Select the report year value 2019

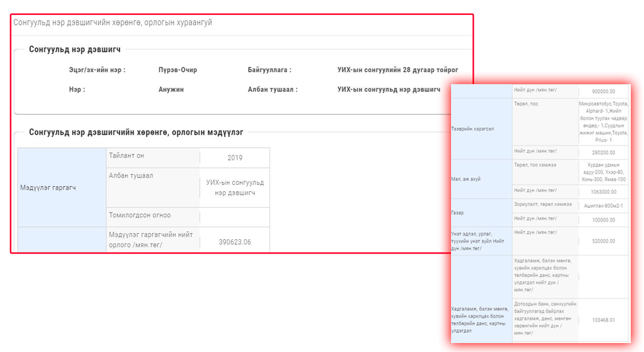(x=235, y=158)
